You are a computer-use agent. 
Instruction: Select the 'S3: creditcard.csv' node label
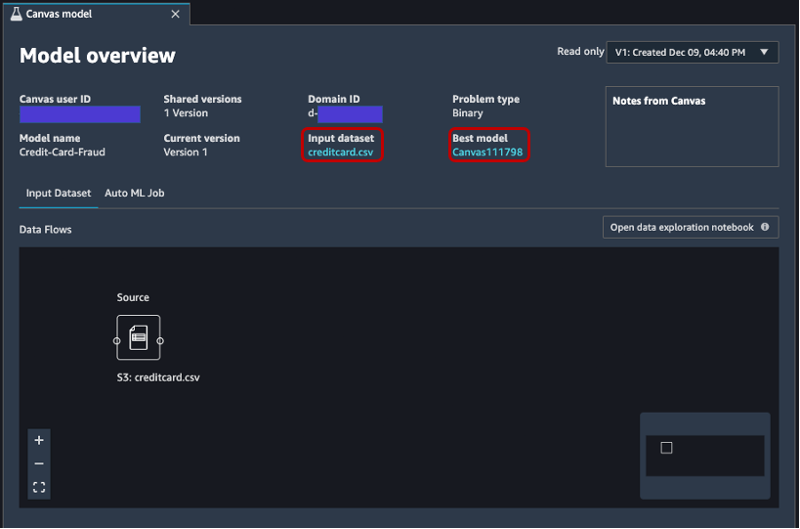[158, 377]
